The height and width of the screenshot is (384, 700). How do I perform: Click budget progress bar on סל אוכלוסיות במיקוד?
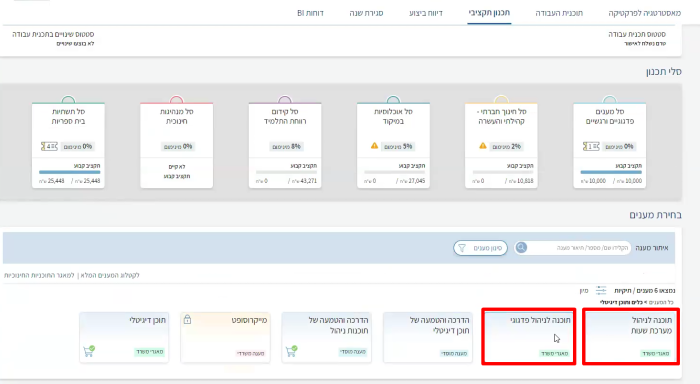click(x=394, y=172)
